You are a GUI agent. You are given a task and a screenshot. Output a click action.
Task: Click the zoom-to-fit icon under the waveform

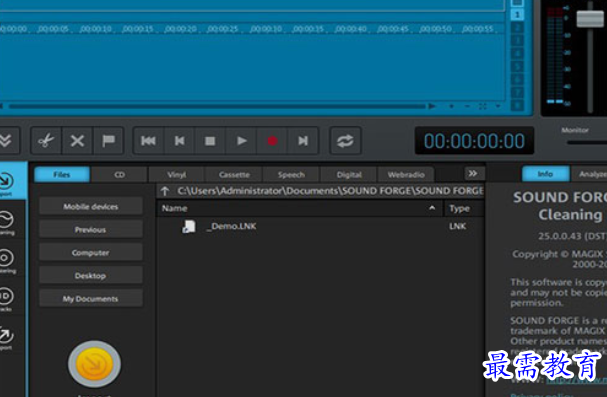point(482,106)
